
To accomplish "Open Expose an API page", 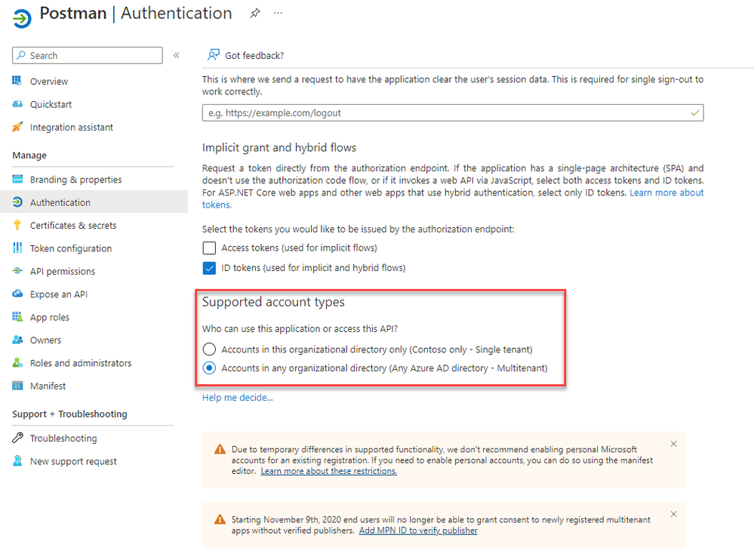I will point(59,294).
